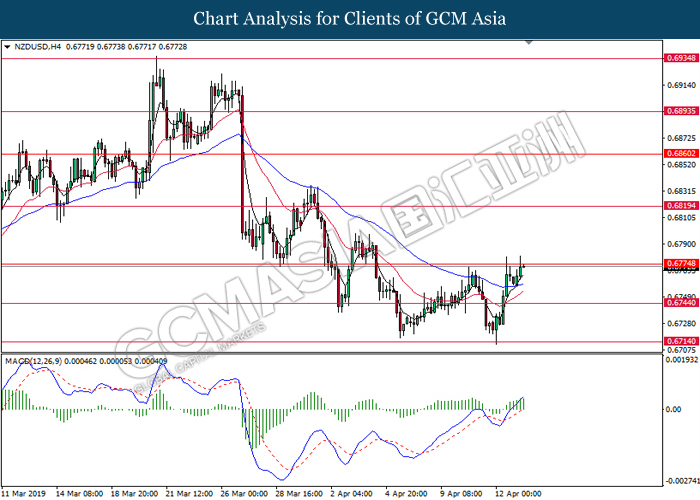Click the 2 Apr 04:00 time label
700x500 pixels.
point(351,494)
